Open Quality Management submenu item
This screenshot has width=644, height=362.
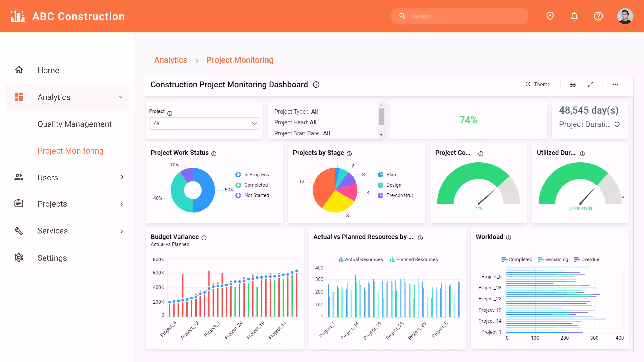pos(74,124)
